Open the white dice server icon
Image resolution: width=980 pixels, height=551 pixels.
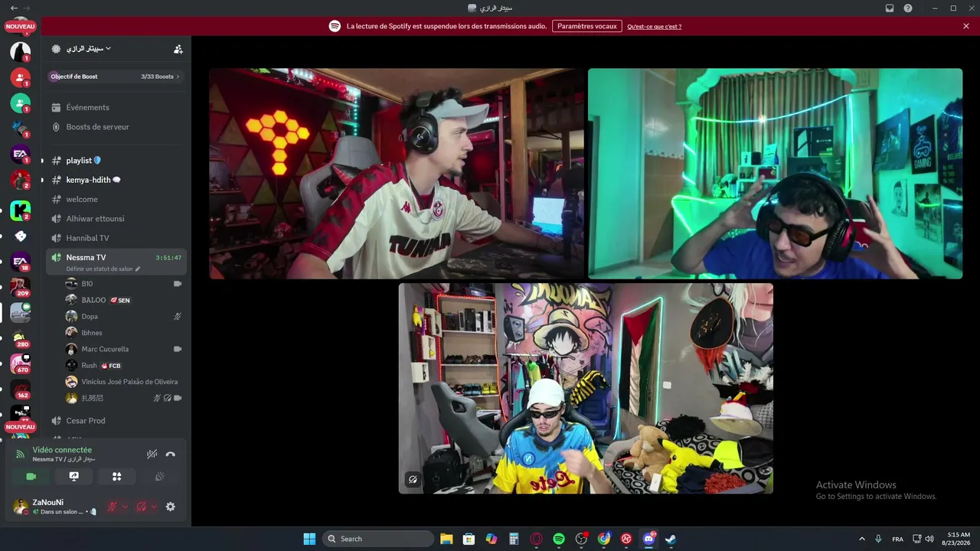pos(21,236)
